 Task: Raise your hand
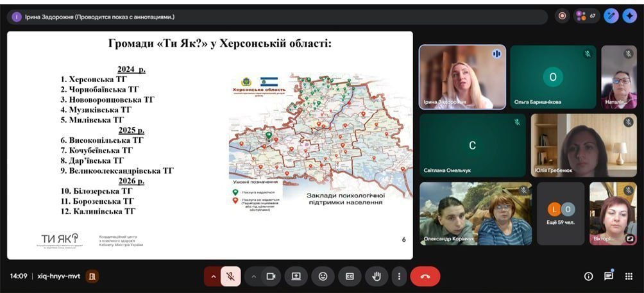pyautogui.click(x=377, y=276)
